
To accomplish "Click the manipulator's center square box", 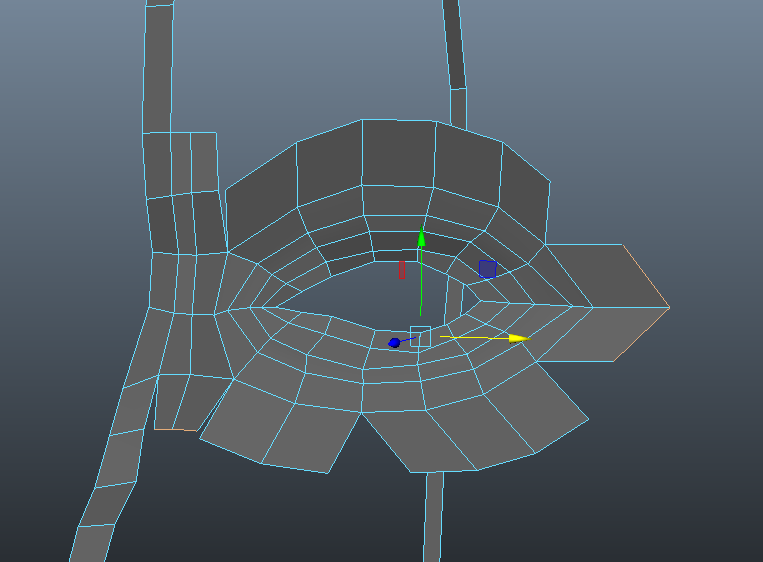I will 420,336.
